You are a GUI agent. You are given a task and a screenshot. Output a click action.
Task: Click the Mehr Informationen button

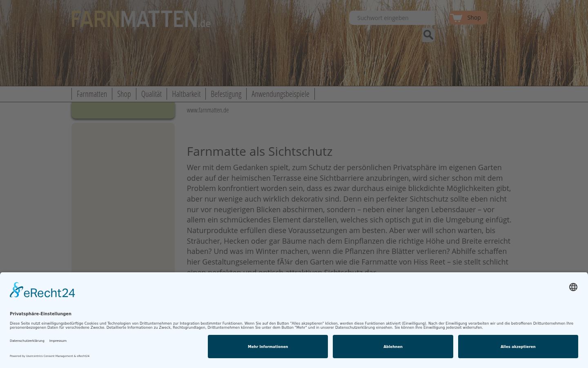point(268,347)
